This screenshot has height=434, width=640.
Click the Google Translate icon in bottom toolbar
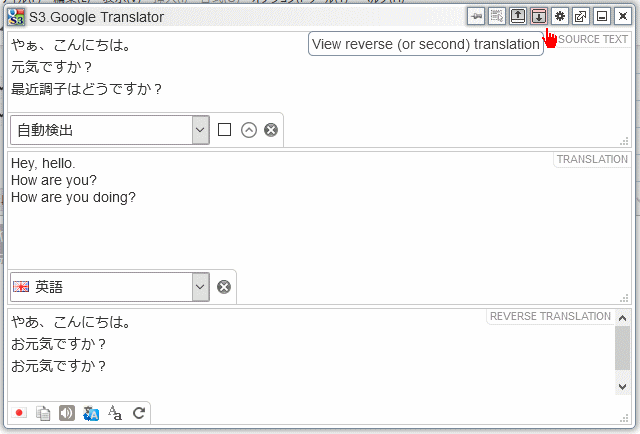[91, 413]
